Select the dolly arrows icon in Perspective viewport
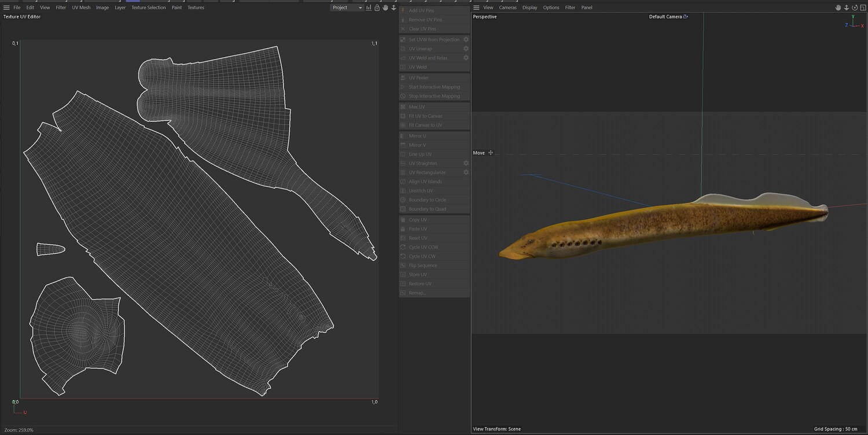 [x=846, y=8]
